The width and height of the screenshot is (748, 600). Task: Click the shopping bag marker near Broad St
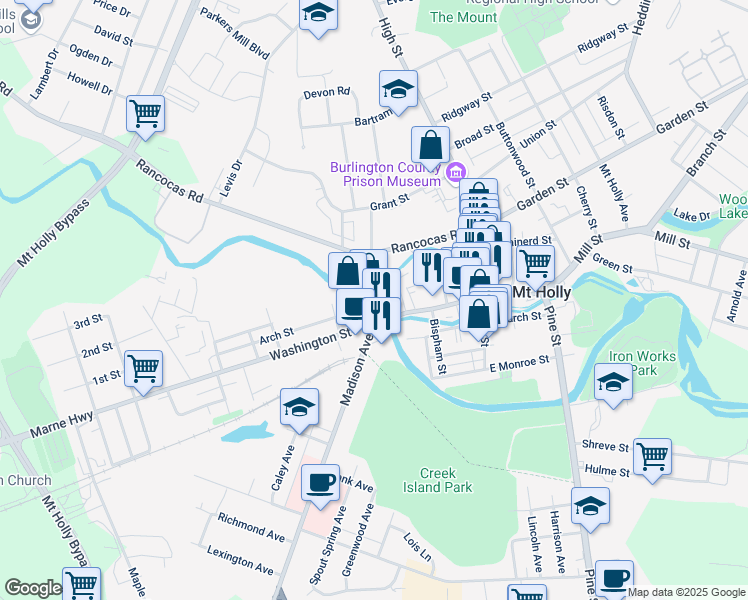(430, 145)
